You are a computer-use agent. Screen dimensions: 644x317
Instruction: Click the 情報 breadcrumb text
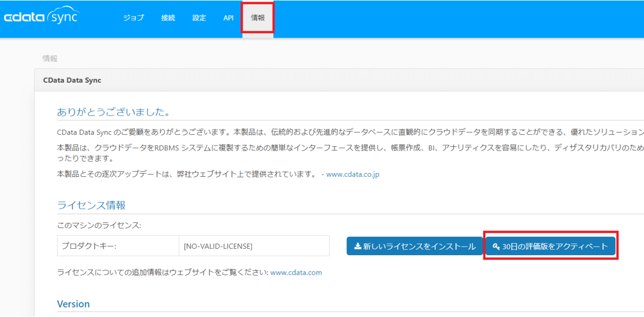[x=50, y=59]
